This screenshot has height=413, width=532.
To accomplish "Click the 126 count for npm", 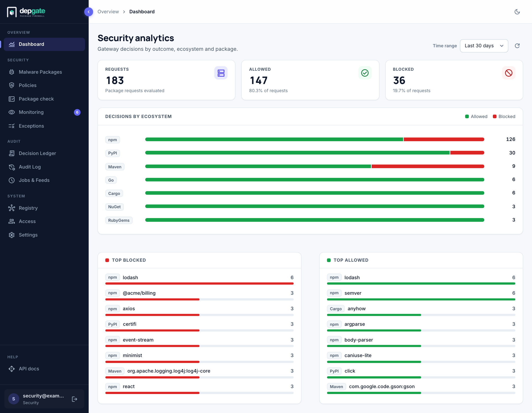I will click(511, 139).
